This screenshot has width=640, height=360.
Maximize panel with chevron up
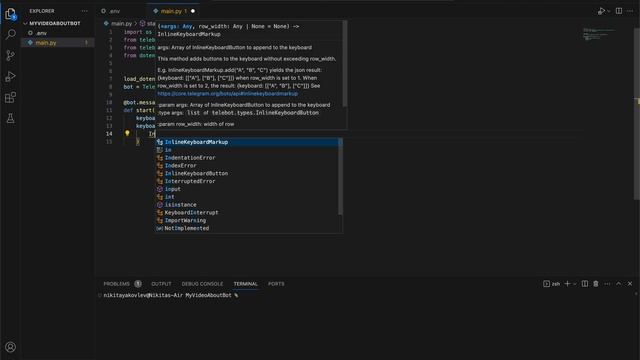618,284
